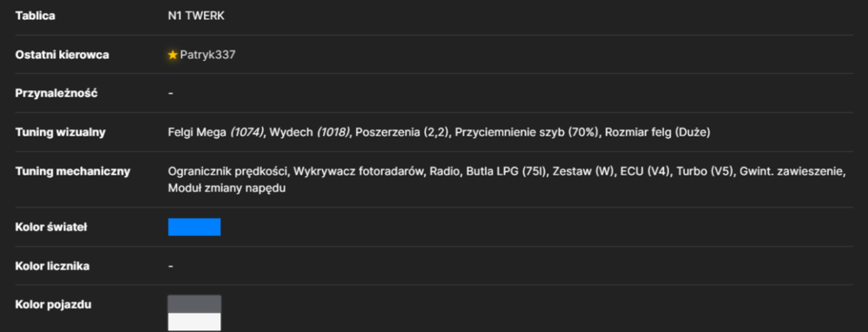Select the blue headlight color swatch
This screenshot has height=332, width=868.
(194, 227)
